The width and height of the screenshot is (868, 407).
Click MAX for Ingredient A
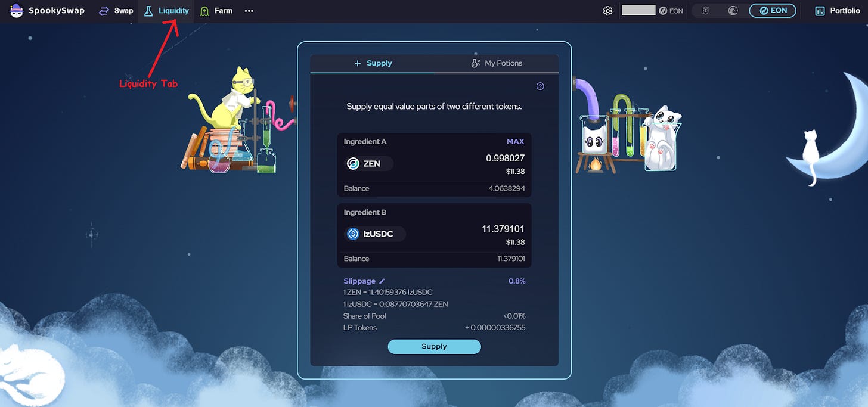pyautogui.click(x=515, y=142)
